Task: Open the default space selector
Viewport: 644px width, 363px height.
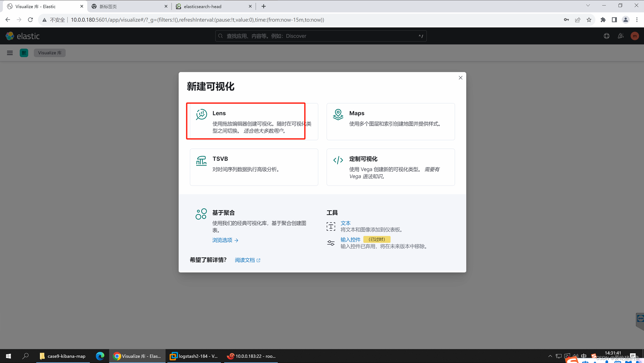Action: click(x=24, y=53)
